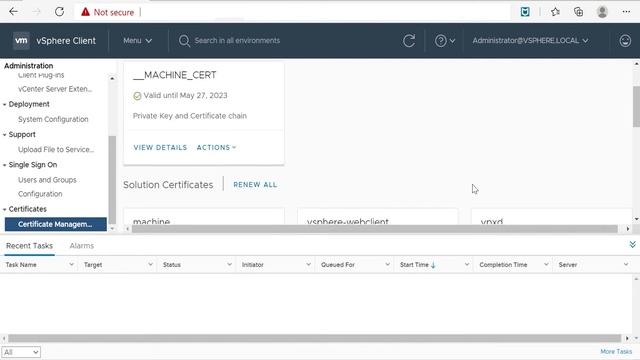This screenshot has height=360, width=640.
Task: Collapse the Support tree section
Action: point(4,135)
